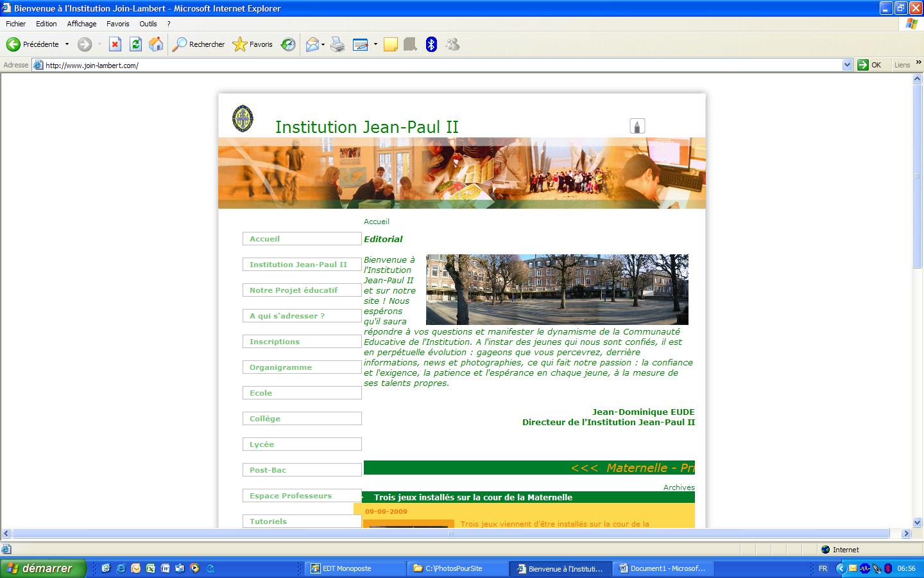Refresh the page with the Actualiser icon
Screen dimensions: 924x578
pyautogui.click(x=135, y=44)
